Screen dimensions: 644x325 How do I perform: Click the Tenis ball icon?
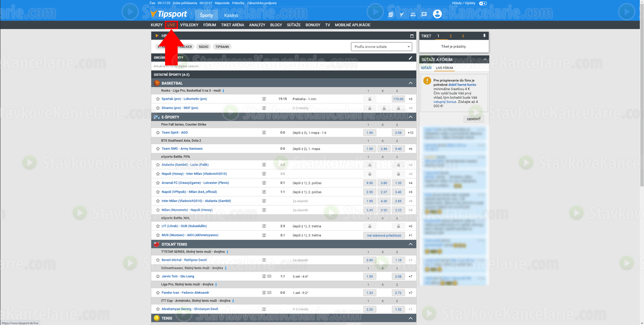157,318
